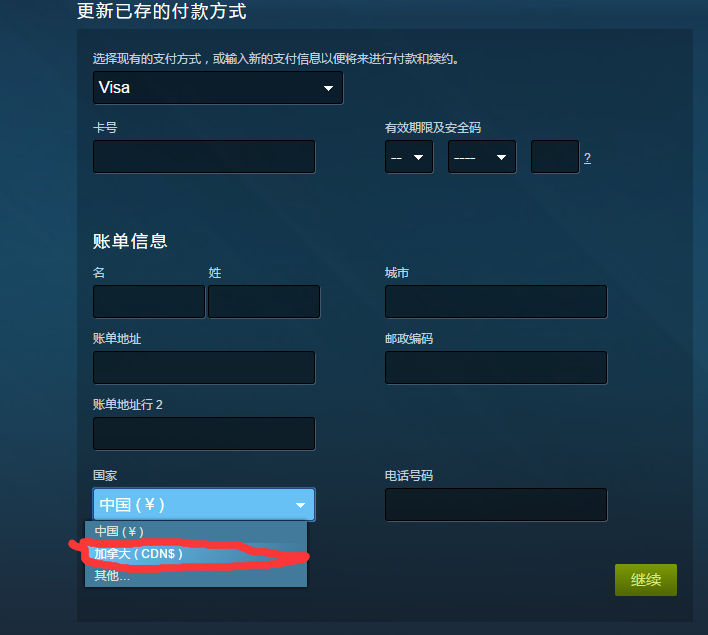
Task: Click the billing address (账单地址) field
Action: (x=204, y=367)
